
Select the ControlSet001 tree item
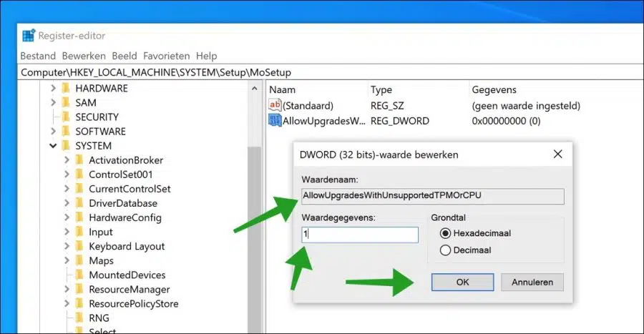pyautogui.click(x=120, y=175)
